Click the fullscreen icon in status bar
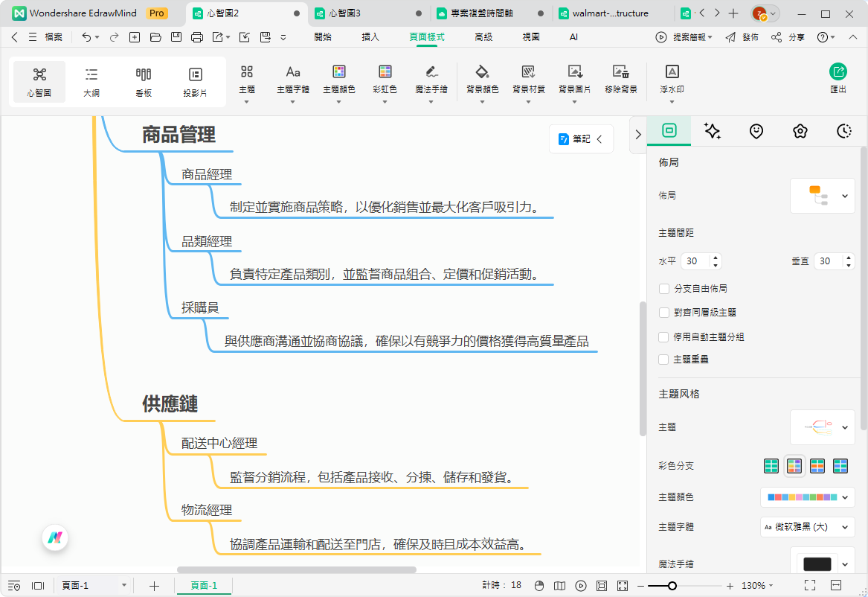This screenshot has width=868, height=597. (x=810, y=586)
